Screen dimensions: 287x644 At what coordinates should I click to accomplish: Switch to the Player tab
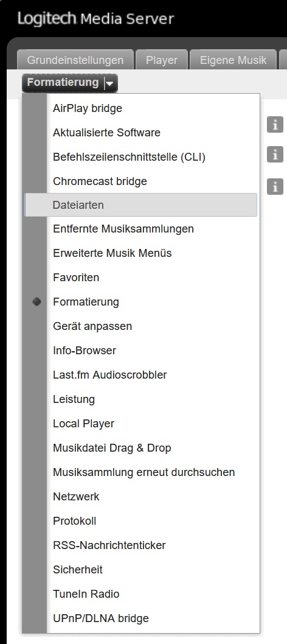pos(162,60)
